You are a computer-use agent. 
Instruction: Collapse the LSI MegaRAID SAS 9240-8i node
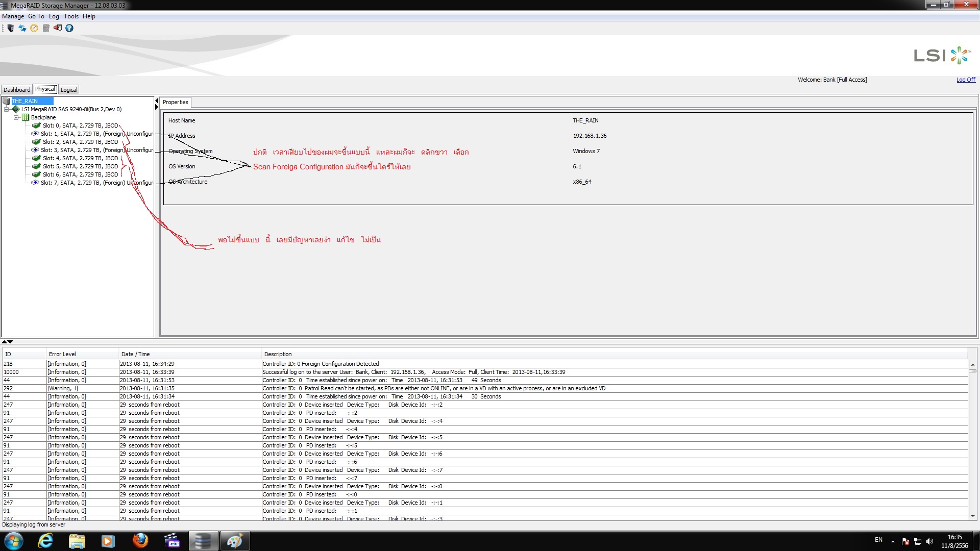click(7, 109)
